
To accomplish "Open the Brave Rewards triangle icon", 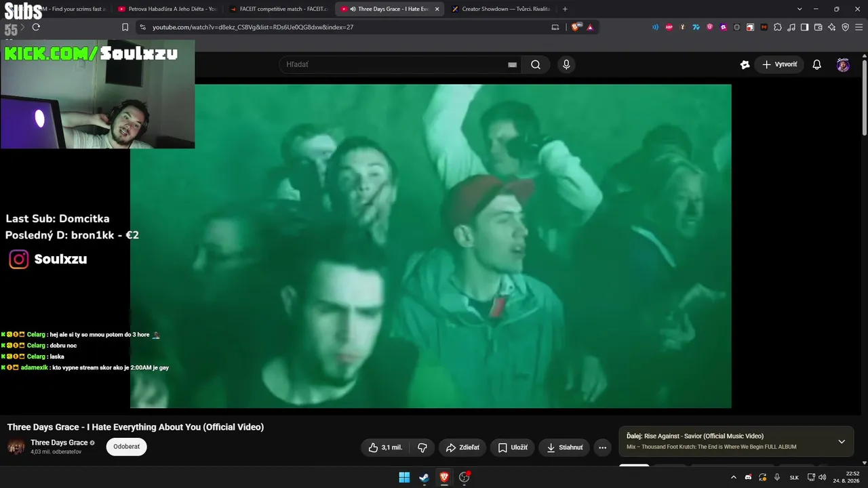I will [590, 27].
